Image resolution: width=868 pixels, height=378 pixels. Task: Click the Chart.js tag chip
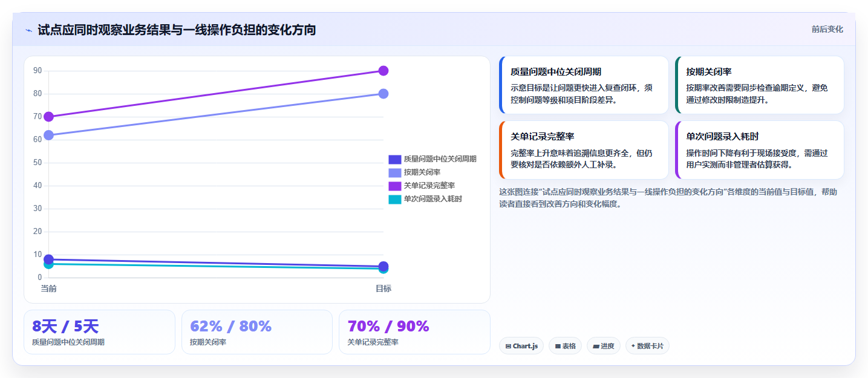coord(521,346)
